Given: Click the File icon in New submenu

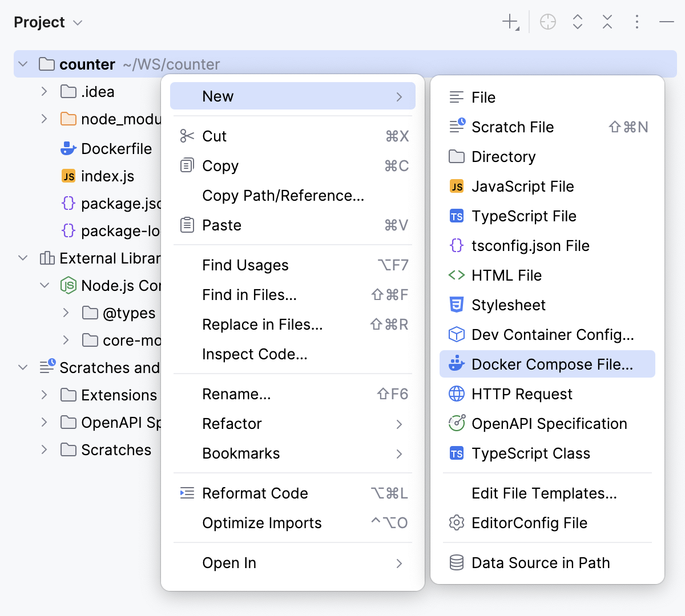Looking at the screenshot, I should click(x=457, y=97).
